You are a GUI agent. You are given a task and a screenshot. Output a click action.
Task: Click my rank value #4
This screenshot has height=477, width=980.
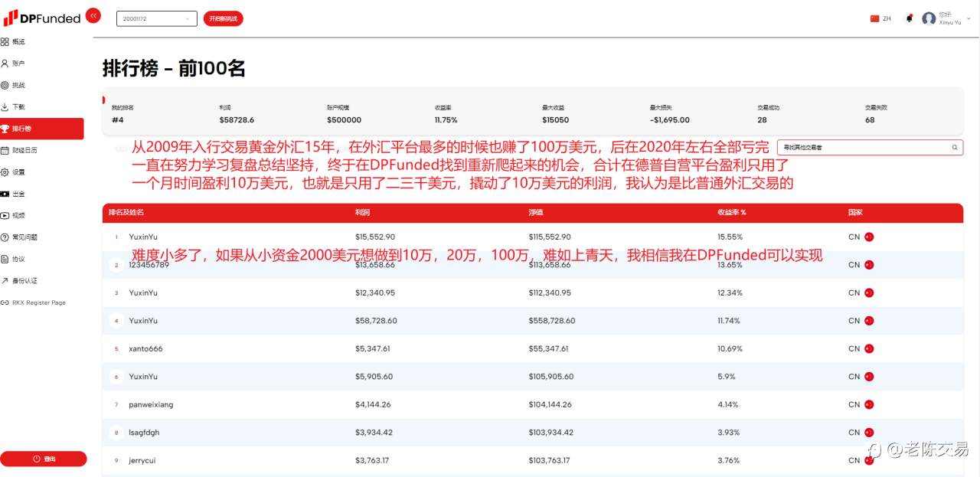pos(117,120)
